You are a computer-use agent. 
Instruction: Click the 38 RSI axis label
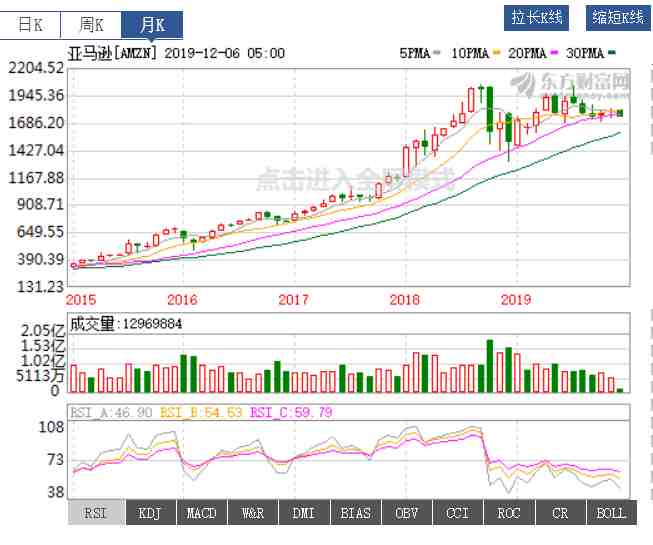(56, 492)
